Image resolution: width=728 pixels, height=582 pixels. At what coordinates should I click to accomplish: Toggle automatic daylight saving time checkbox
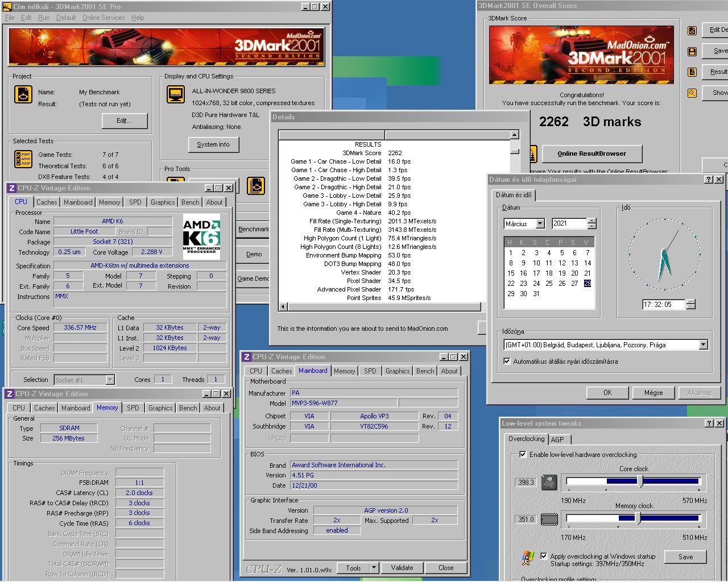[x=507, y=361]
